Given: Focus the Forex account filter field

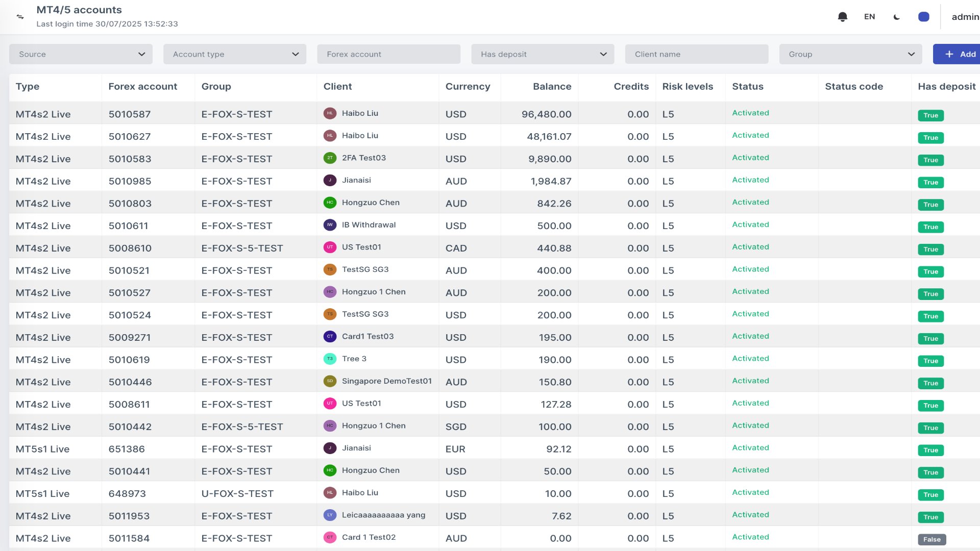Looking at the screenshot, I should click(x=389, y=54).
